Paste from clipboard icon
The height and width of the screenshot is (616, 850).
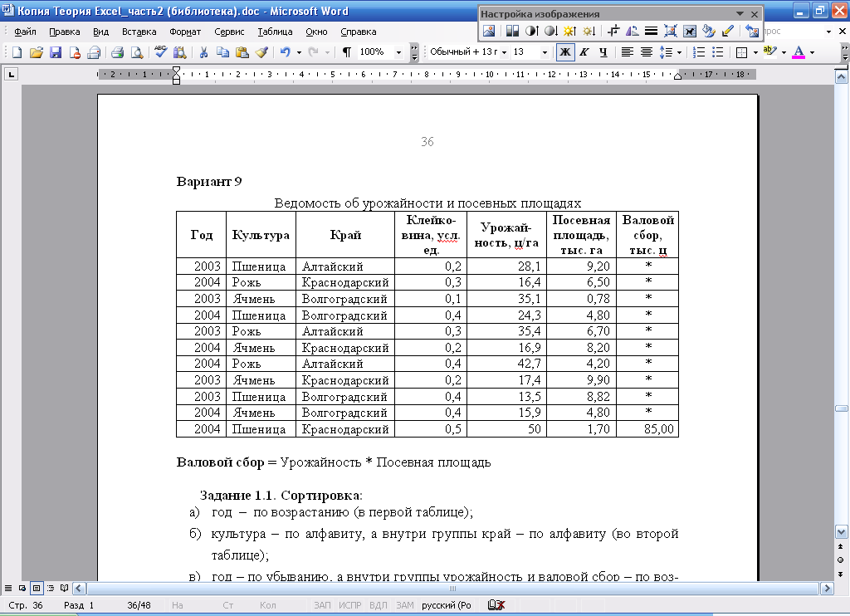pos(242,52)
